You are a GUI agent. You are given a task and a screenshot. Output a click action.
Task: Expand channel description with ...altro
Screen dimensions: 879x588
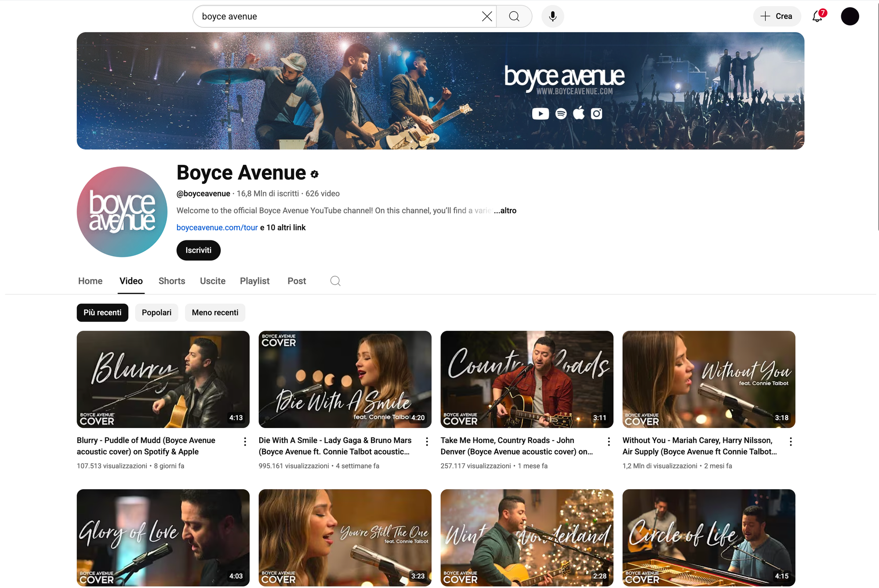[x=505, y=211]
